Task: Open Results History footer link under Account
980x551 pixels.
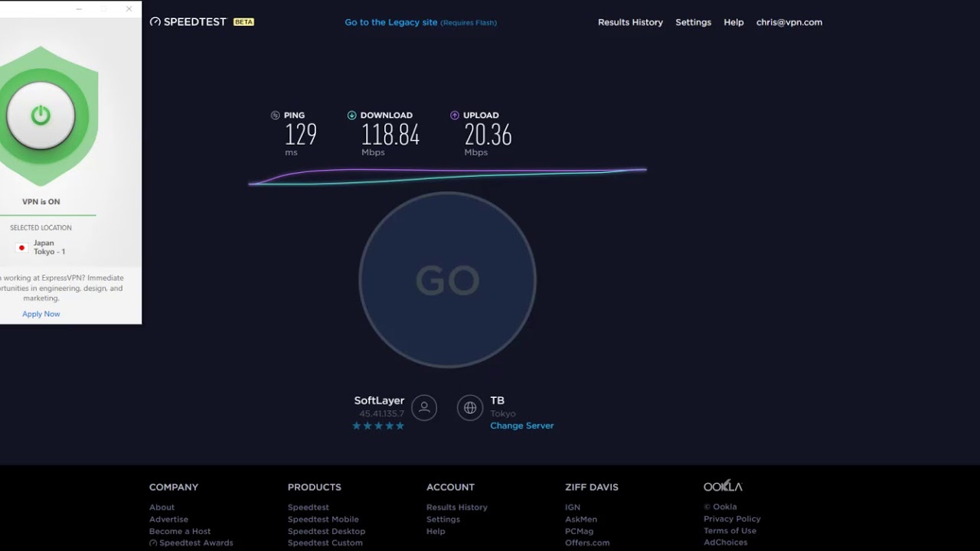Action: click(x=457, y=507)
